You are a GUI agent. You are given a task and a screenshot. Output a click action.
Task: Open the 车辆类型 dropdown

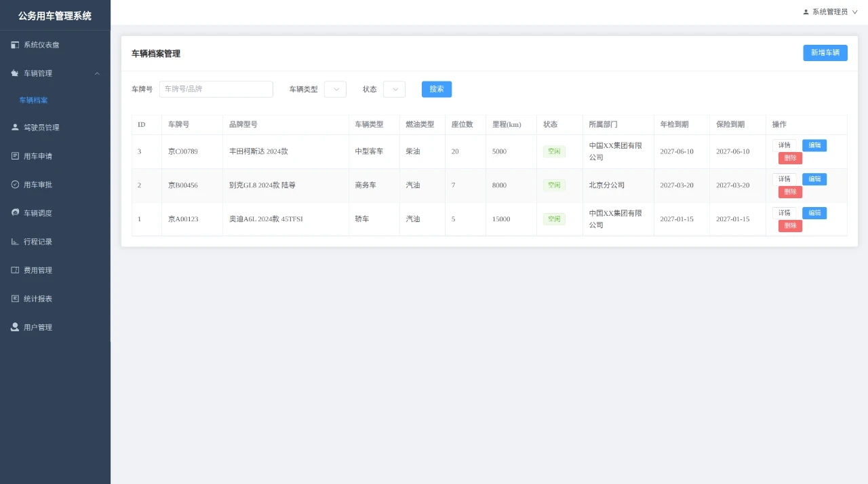pyautogui.click(x=335, y=89)
